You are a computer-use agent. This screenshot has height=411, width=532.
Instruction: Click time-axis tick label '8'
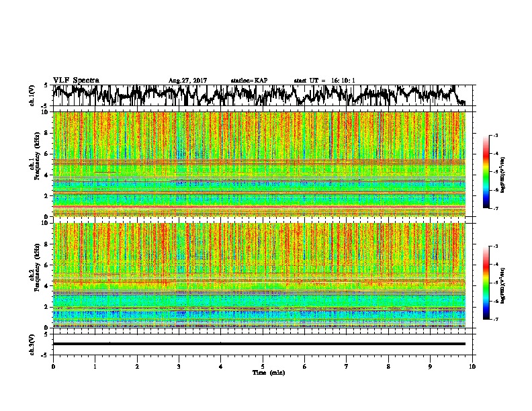[388, 367]
